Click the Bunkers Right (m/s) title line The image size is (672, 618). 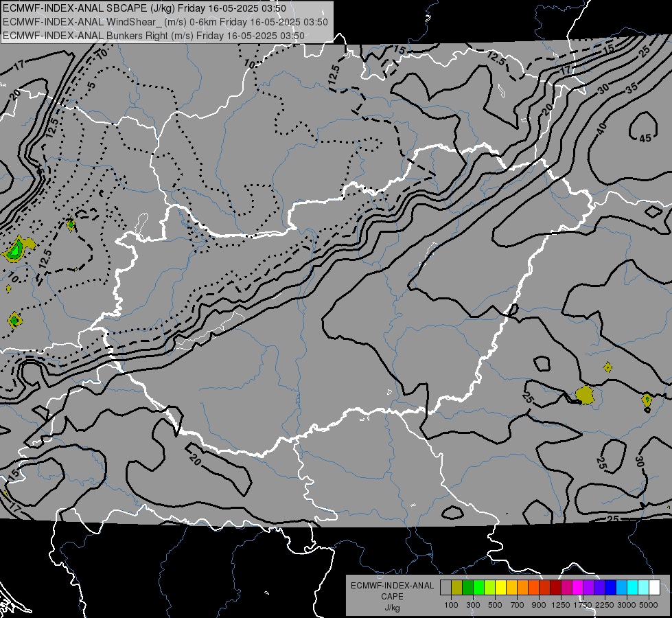[x=154, y=36]
